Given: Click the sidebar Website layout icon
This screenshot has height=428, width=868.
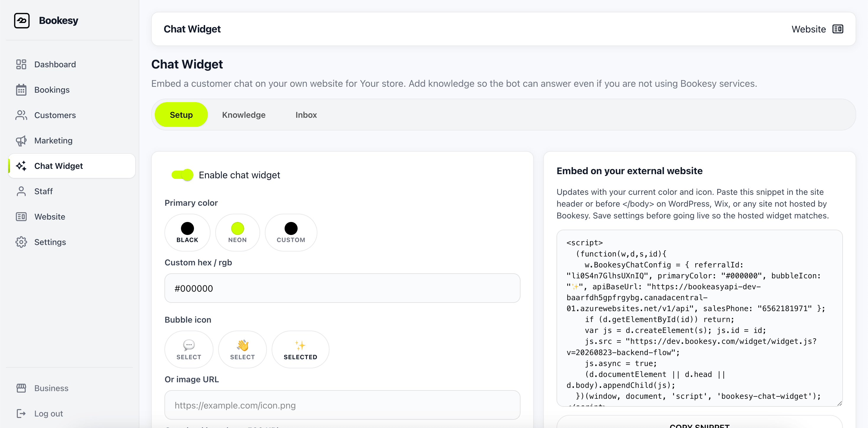Looking at the screenshot, I should click(21, 217).
